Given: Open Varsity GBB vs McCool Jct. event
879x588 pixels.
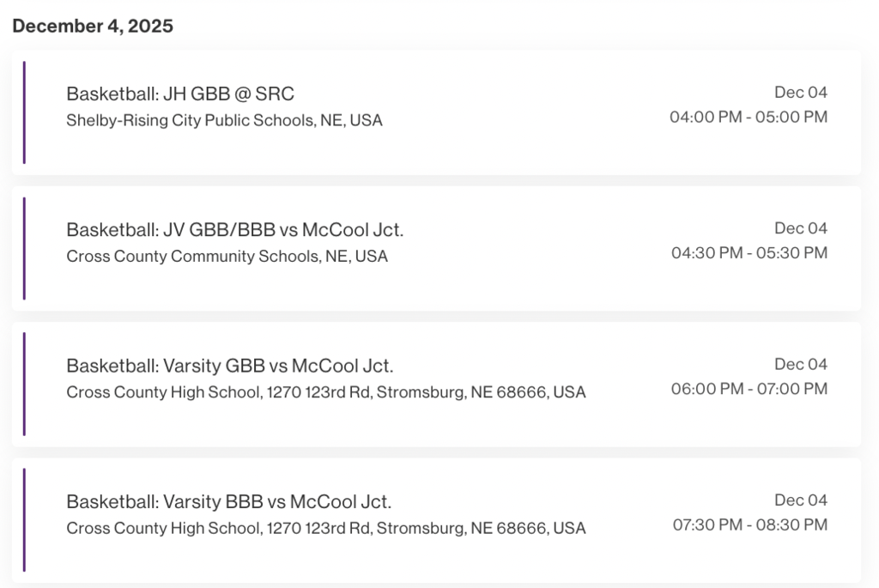Looking at the screenshot, I should click(x=230, y=366).
